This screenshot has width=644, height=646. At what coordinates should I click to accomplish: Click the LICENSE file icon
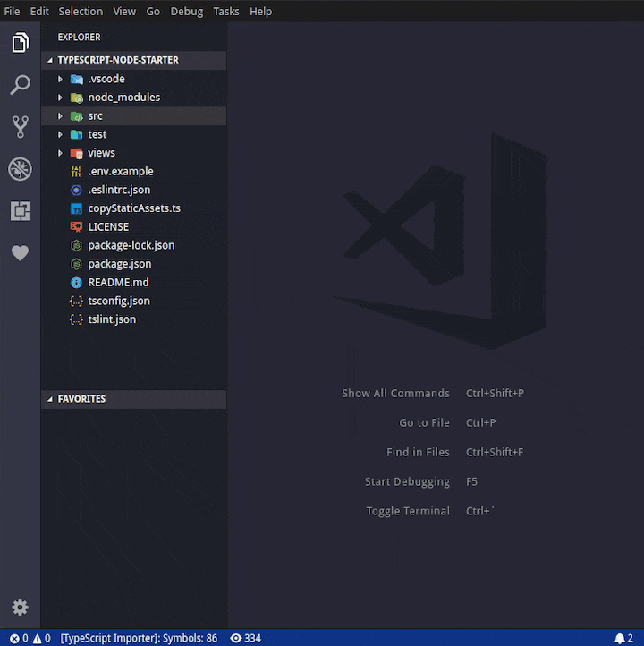pos(76,227)
